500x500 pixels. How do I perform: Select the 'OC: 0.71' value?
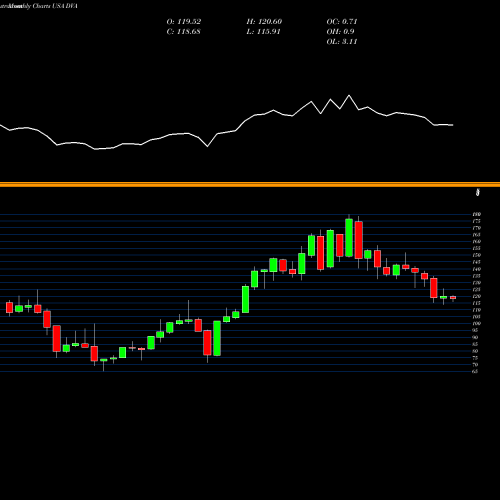342,22
